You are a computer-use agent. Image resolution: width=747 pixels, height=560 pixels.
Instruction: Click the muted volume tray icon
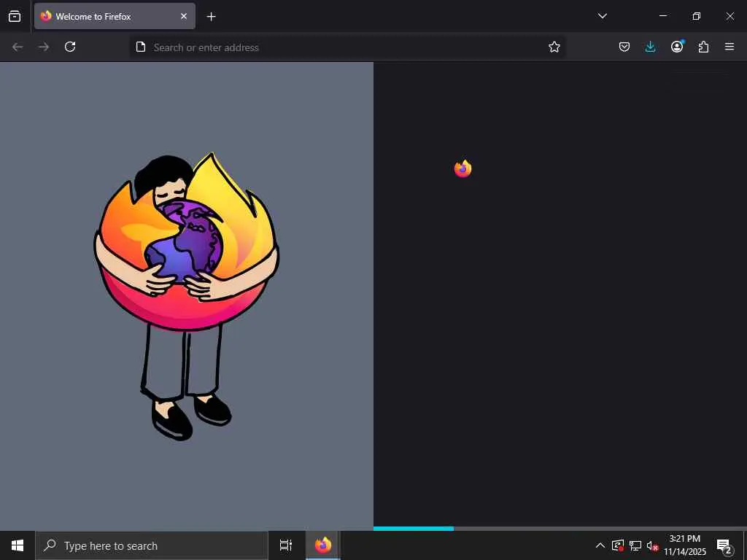click(x=652, y=545)
